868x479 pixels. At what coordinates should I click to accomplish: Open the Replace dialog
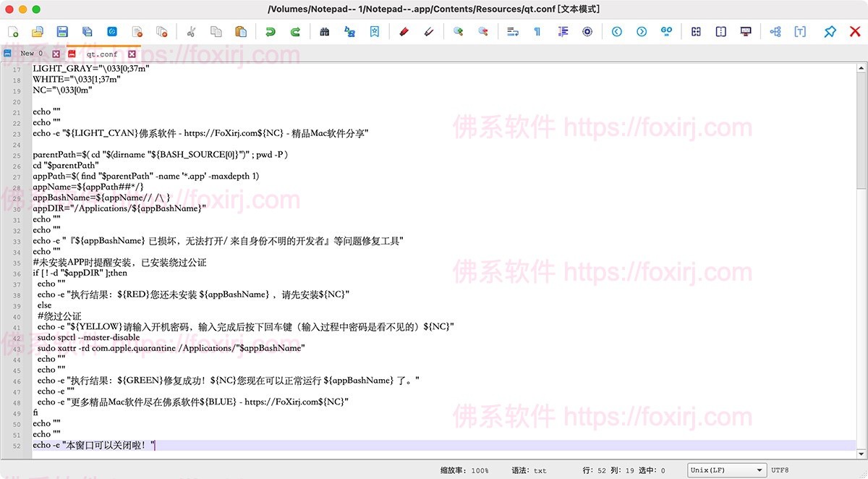tap(349, 32)
